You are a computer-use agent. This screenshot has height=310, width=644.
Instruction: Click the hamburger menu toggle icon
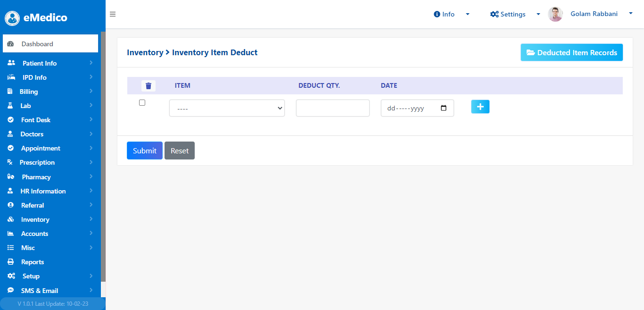[113, 14]
